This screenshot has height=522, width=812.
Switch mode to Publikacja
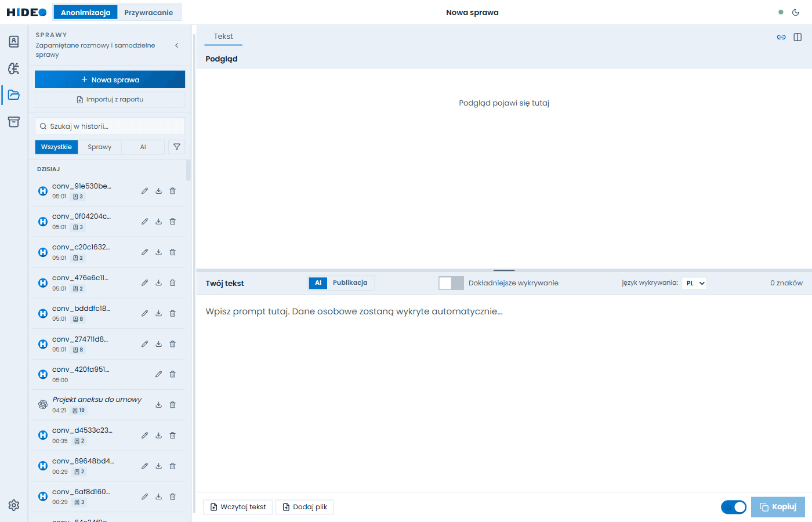(x=350, y=283)
